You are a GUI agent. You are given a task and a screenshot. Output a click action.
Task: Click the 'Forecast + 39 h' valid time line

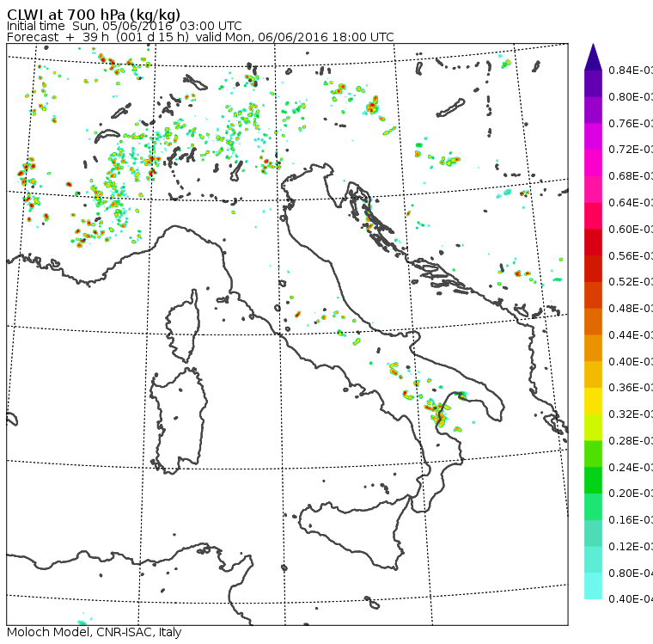coord(200,37)
